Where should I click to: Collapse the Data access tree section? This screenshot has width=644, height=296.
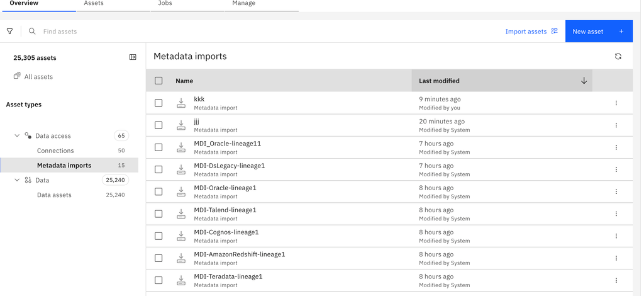tap(17, 136)
